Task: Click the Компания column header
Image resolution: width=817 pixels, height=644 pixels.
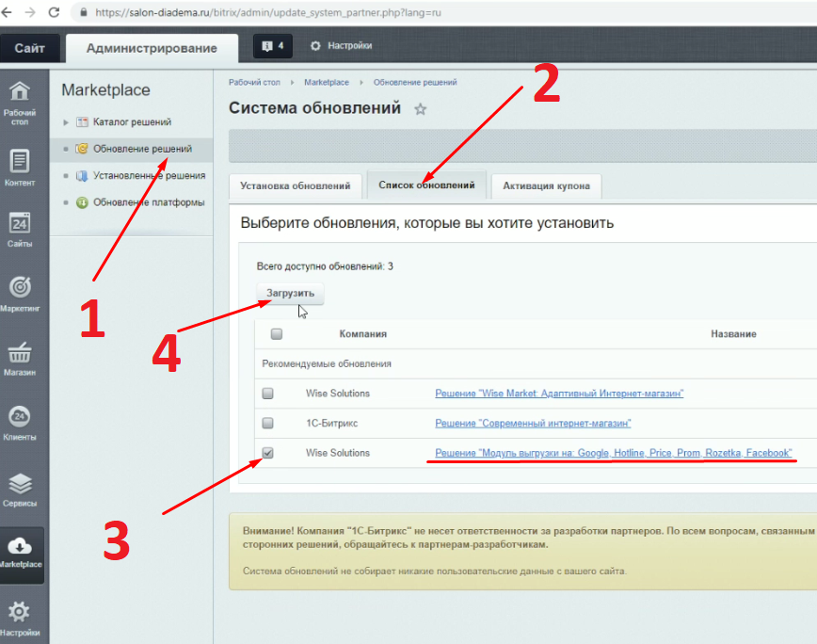Action: pyautogui.click(x=363, y=334)
